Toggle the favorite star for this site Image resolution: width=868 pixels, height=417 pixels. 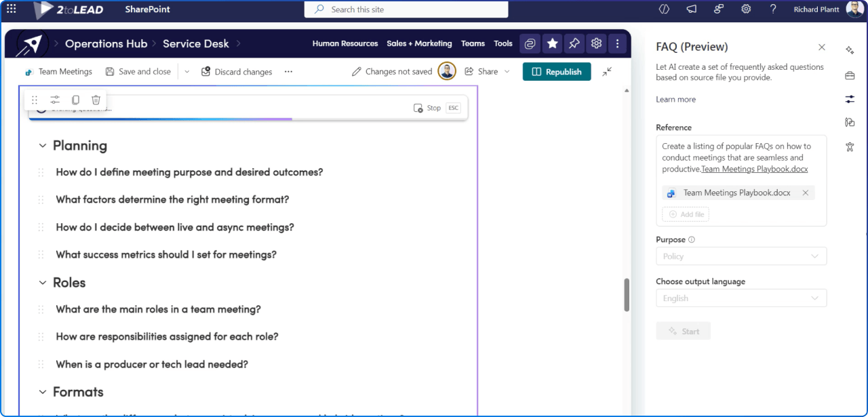point(552,43)
